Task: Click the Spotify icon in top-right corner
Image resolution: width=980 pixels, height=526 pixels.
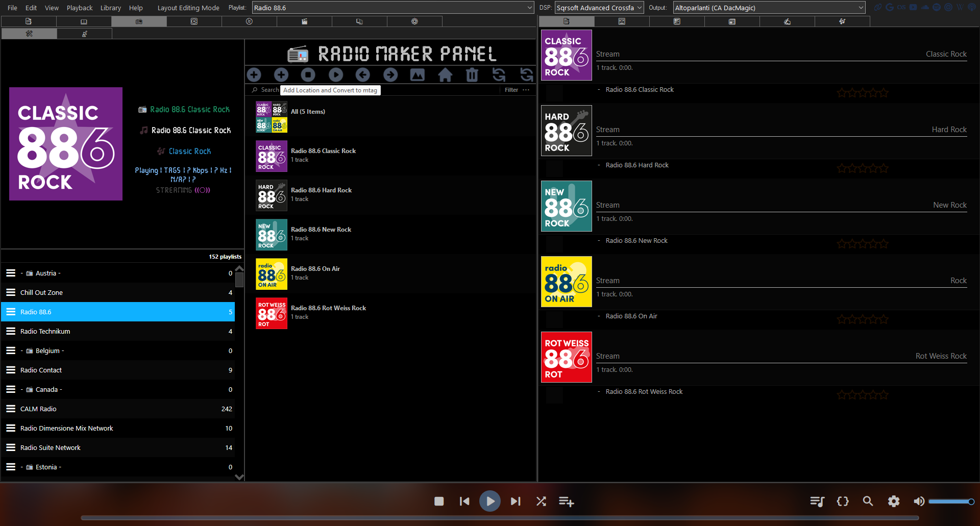Action: click(937, 7)
